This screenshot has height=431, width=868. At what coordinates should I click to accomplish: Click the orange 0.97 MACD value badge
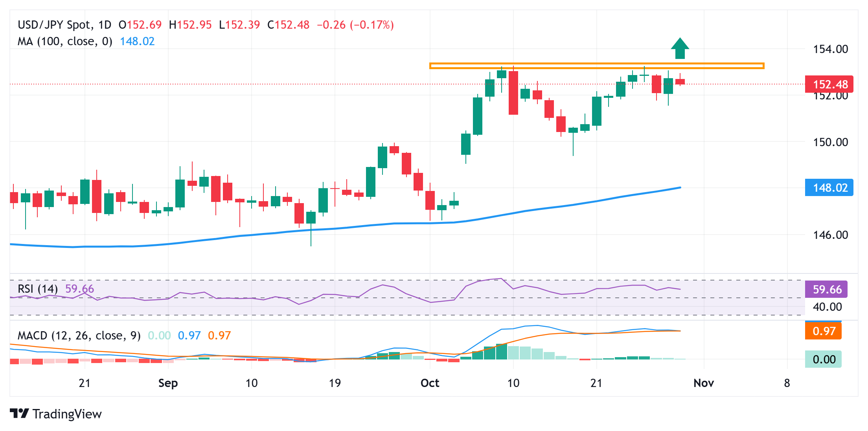coord(824,331)
